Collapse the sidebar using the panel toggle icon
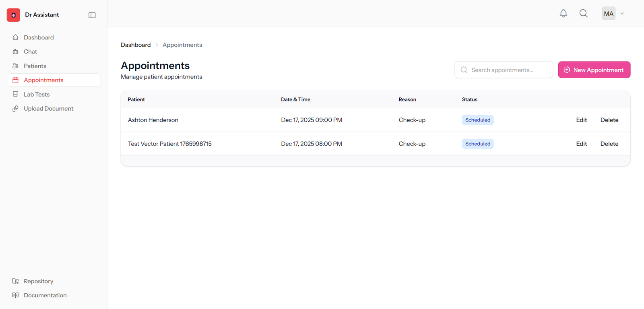644x309 pixels. tap(92, 15)
